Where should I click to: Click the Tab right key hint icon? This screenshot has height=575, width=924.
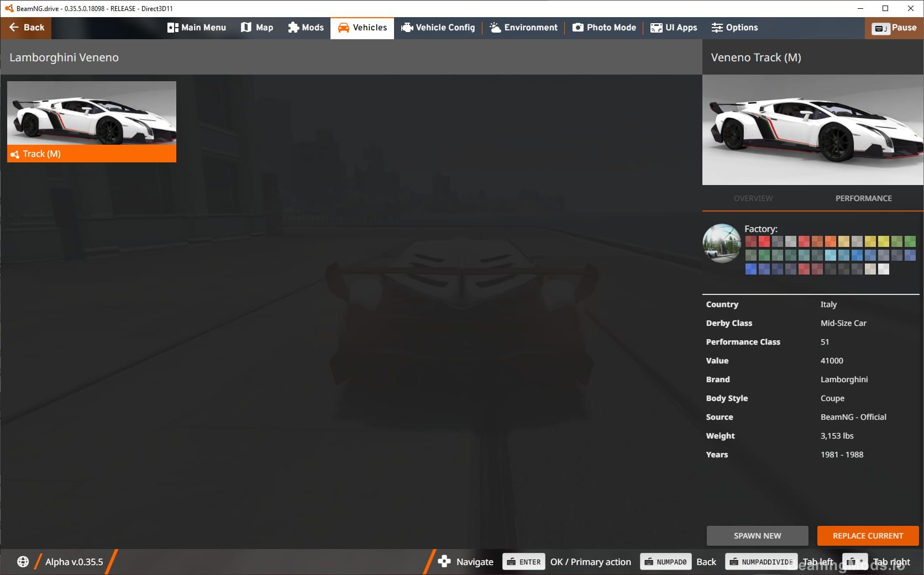pos(854,562)
